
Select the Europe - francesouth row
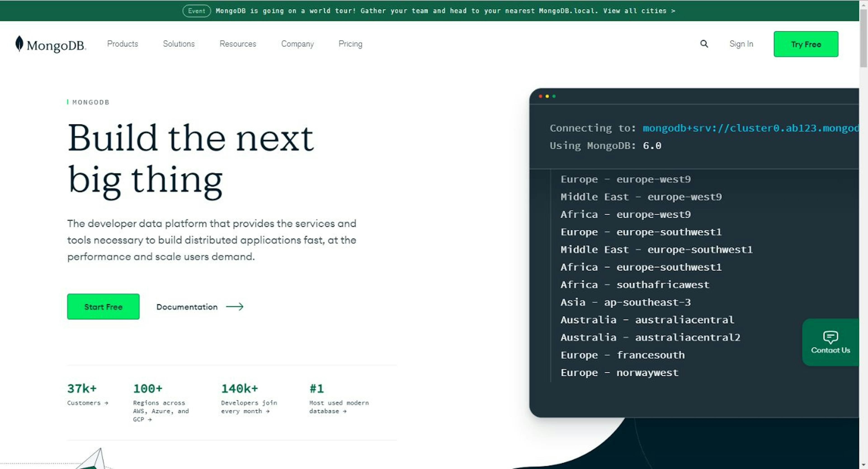click(x=623, y=355)
